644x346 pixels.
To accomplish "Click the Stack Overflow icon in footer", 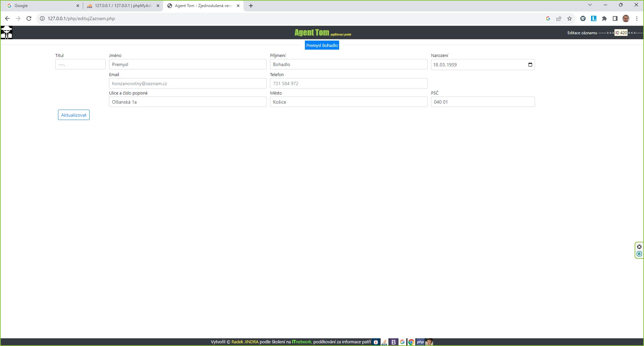I will [x=384, y=342].
